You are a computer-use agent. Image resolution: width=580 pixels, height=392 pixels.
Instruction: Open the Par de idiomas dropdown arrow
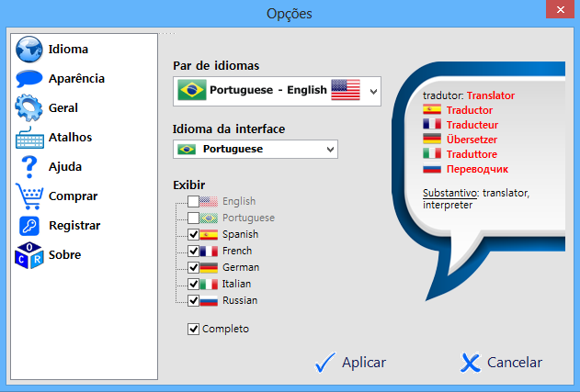click(373, 92)
